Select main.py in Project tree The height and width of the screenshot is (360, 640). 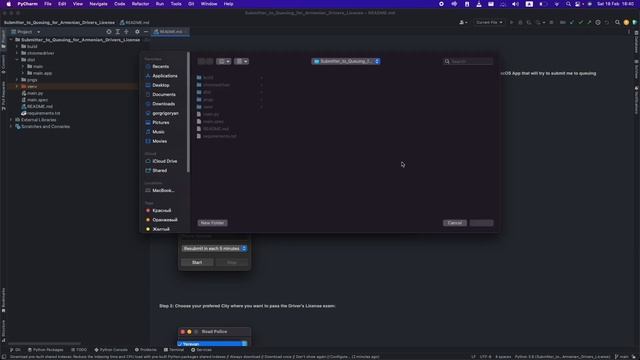pyautogui.click(x=33, y=93)
